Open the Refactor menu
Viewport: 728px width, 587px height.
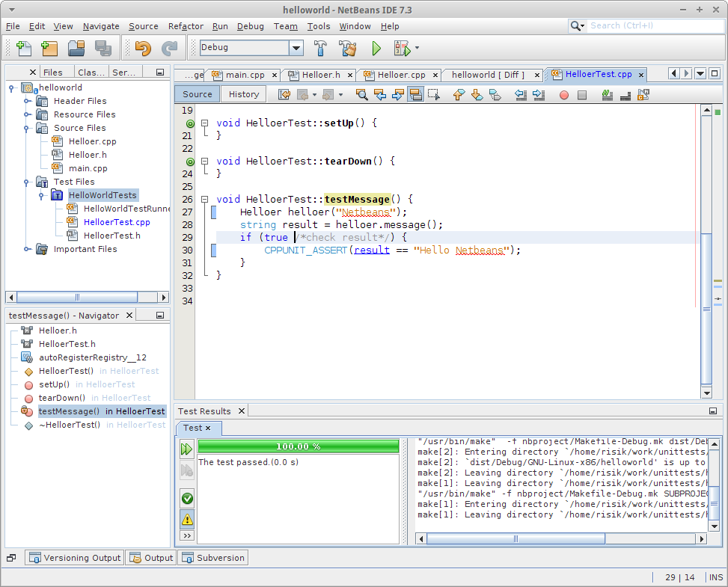tap(186, 26)
